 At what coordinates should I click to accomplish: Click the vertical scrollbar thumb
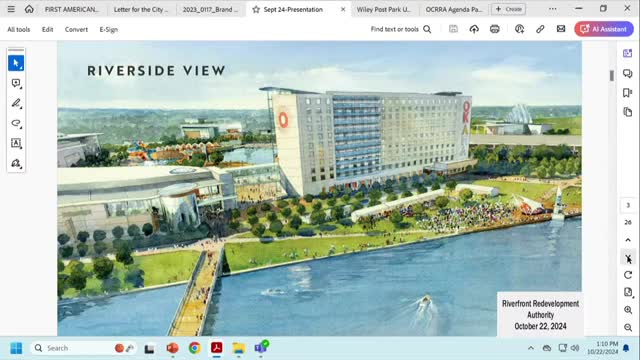611,76
